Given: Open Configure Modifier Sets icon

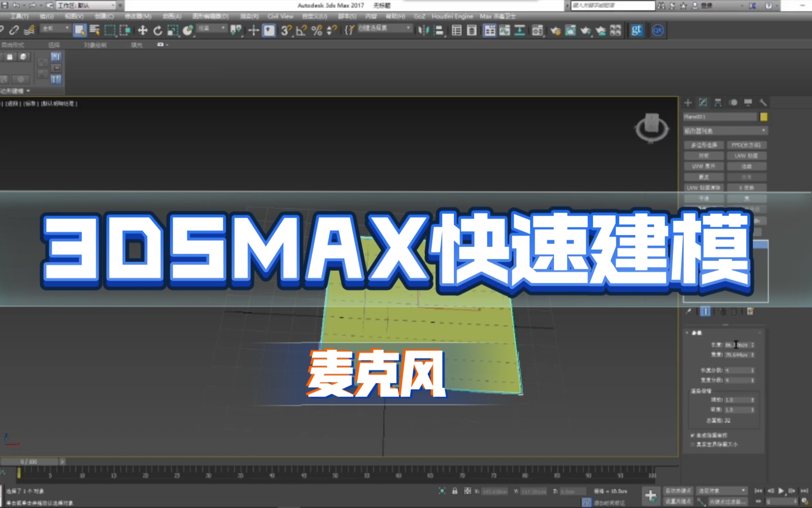Looking at the screenshot, I should point(750,311).
